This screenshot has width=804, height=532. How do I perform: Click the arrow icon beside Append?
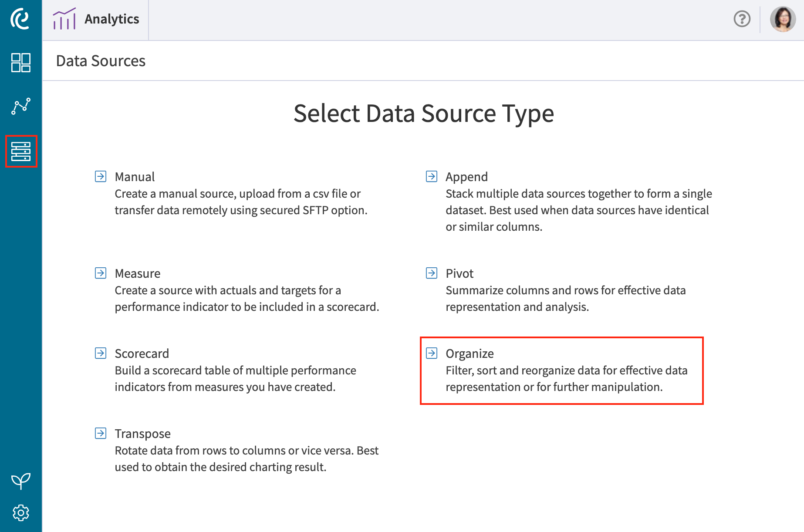(x=432, y=177)
